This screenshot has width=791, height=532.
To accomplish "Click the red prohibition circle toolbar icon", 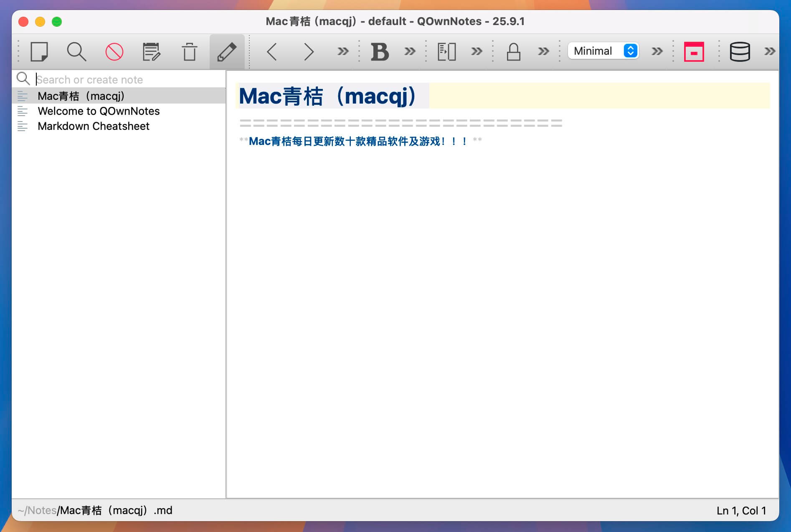I will (114, 52).
